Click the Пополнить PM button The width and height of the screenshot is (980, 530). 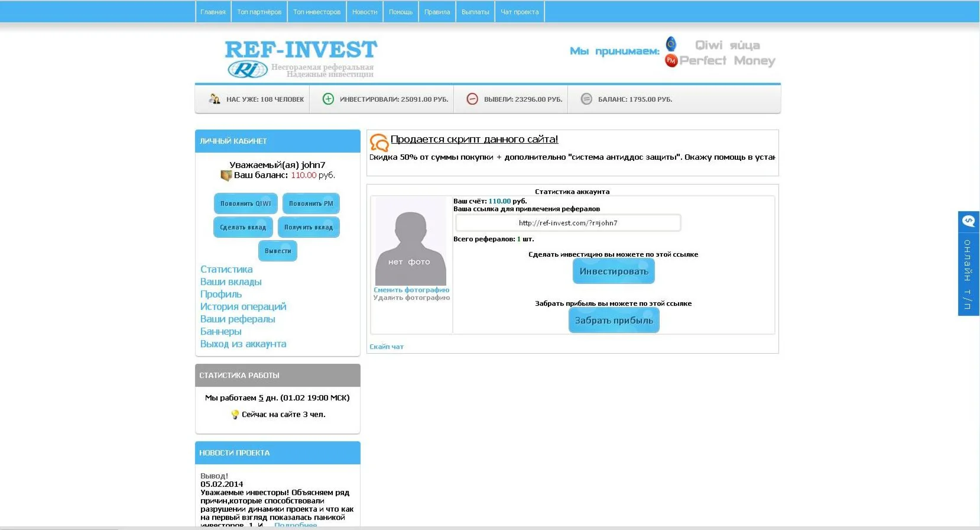click(311, 203)
